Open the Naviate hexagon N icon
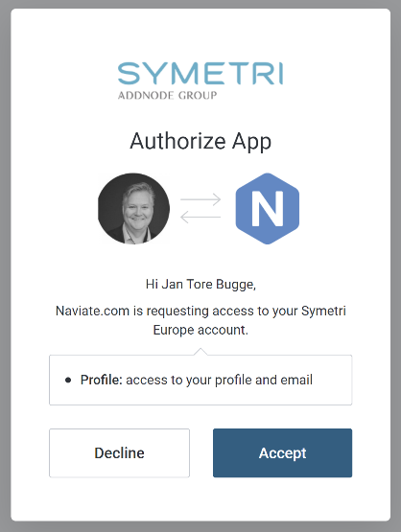The height and width of the screenshot is (532, 401). click(x=268, y=209)
